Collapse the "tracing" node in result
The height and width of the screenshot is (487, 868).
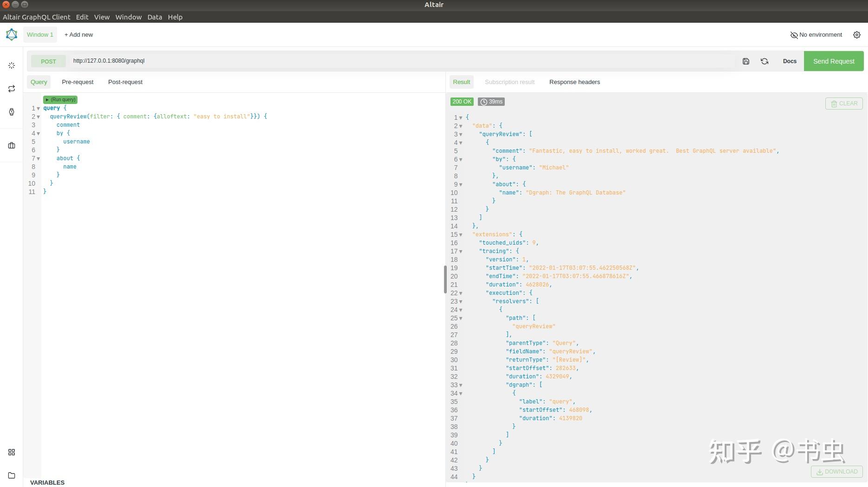tap(461, 252)
